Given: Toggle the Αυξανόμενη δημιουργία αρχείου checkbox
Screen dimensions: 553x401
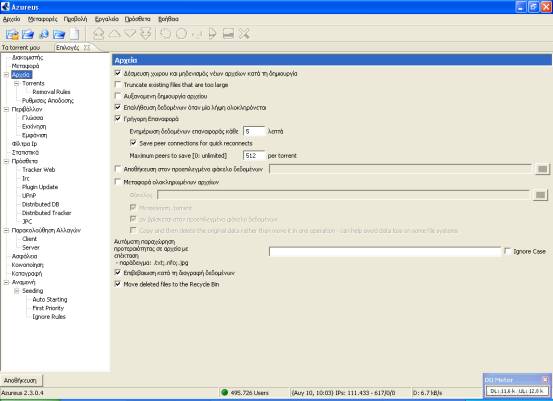Looking at the screenshot, I should [118, 96].
